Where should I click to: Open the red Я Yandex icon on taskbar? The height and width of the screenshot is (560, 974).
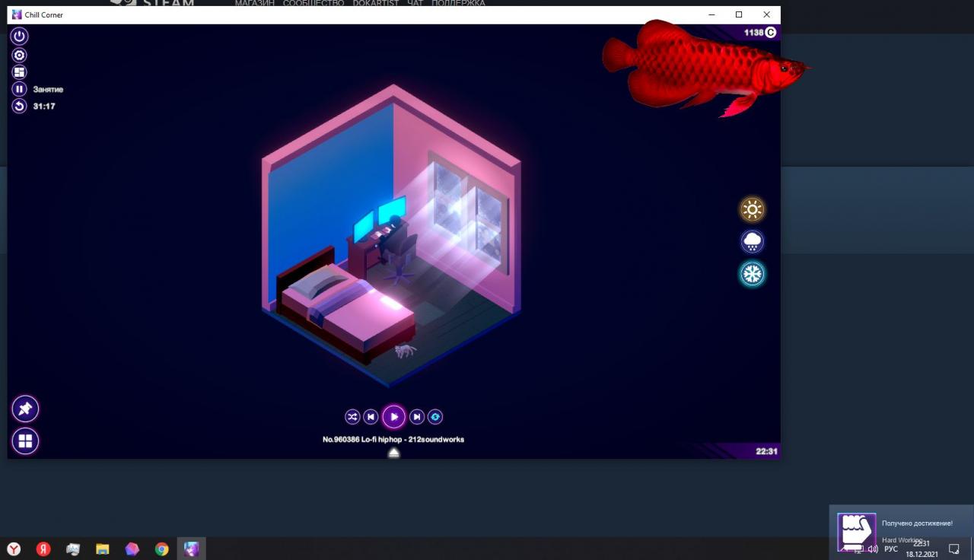tap(43, 549)
